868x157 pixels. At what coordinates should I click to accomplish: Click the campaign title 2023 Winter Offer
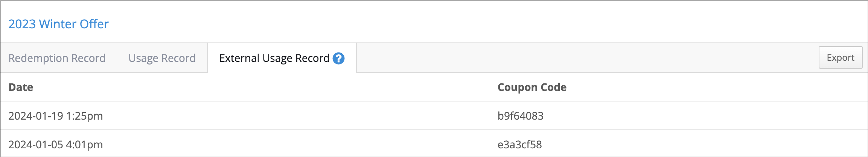pyautogui.click(x=58, y=24)
